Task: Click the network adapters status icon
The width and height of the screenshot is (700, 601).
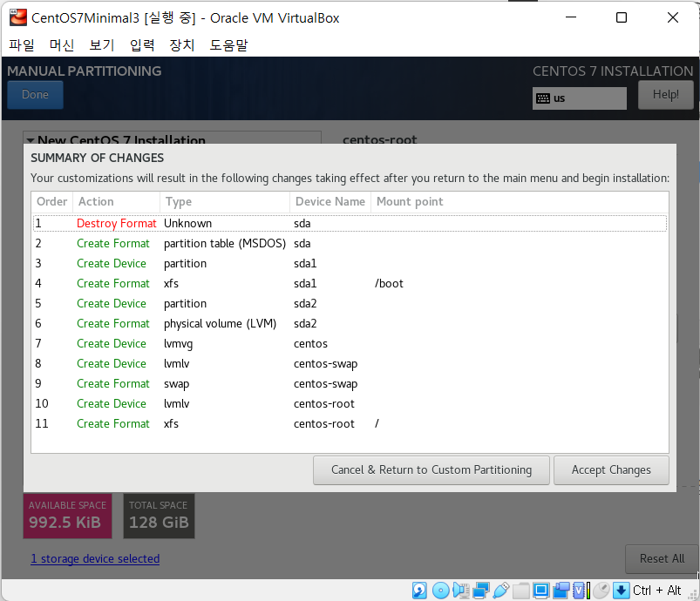Action: coord(481,591)
